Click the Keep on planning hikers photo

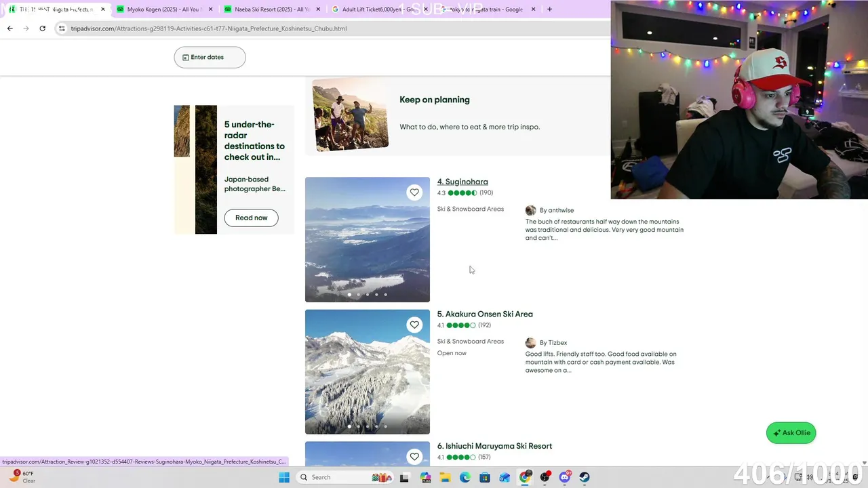(x=350, y=113)
